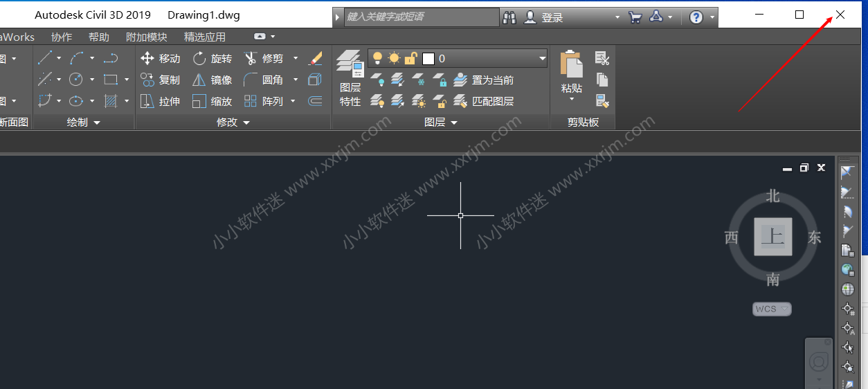Toggle layer 0 padlock lock state

[410, 58]
